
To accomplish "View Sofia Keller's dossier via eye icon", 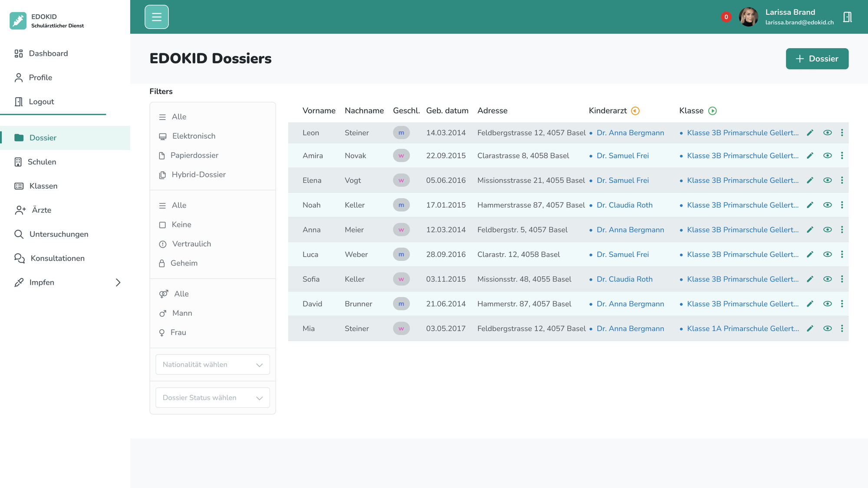I will 828,279.
